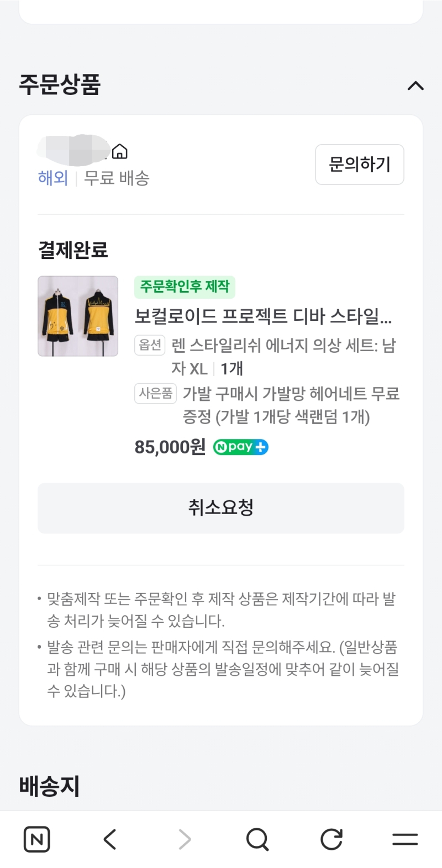
Task: Reload the page with refresh icon
Action: (x=331, y=840)
